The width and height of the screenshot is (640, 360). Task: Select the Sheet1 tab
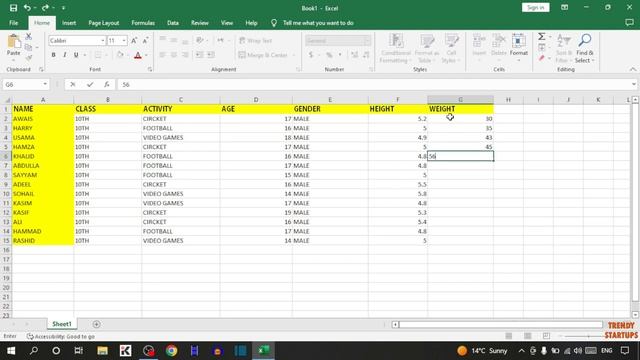pos(62,324)
